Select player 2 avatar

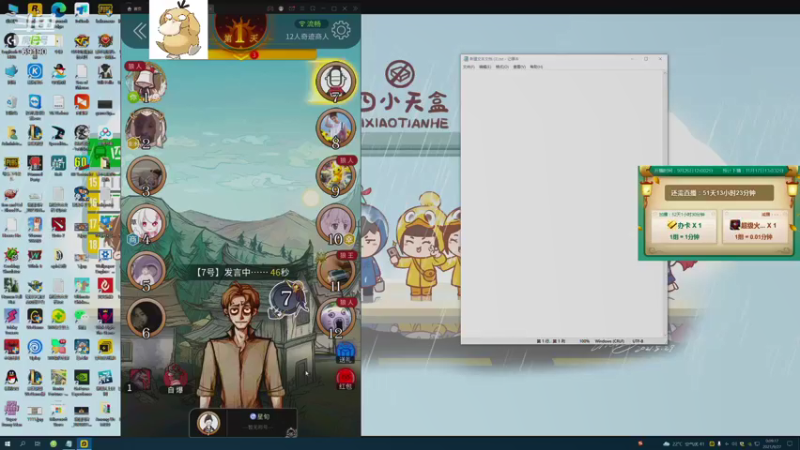point(146,129)
